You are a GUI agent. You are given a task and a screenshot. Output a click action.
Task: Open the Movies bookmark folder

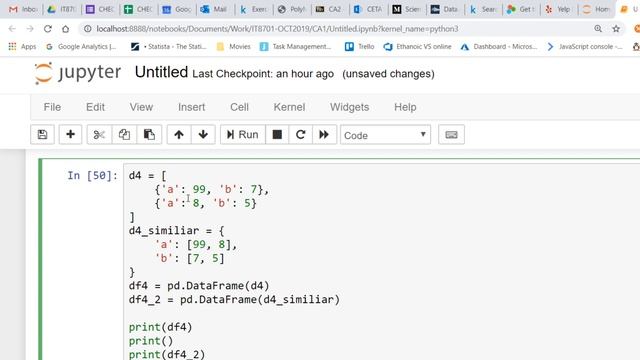[x=233, y=47]
